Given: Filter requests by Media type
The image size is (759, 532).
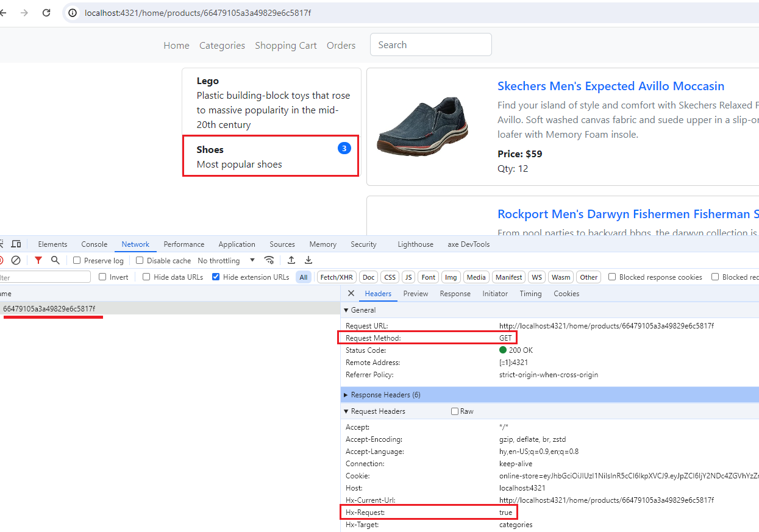Looking at the screenshot, I should pyautogui.click(x=476, y=277).
